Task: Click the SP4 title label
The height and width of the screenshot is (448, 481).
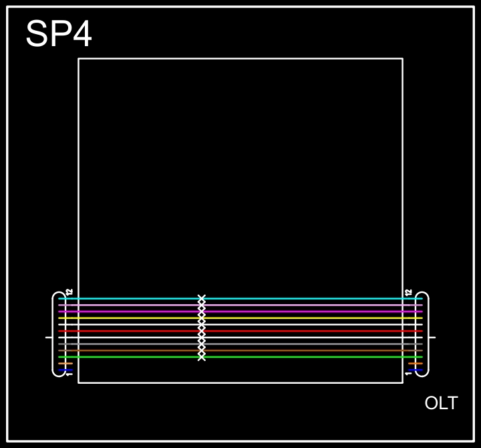Action: pyautogui.click(x=59, y=34)
